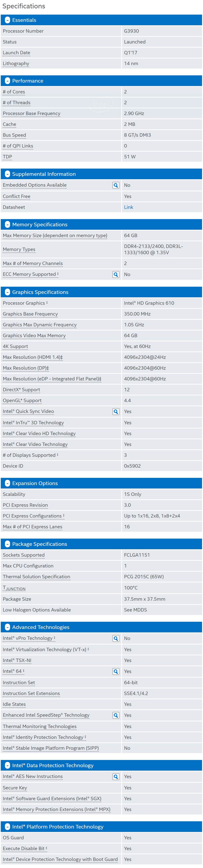
Task: Click the Lithography term link
Action: coord(16,63)
